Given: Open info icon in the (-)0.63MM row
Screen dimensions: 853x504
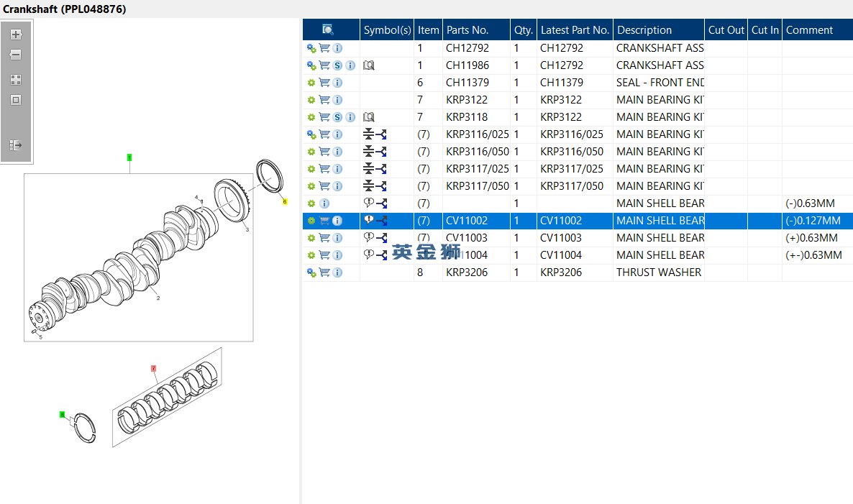Looking at the screenshot, I should 324,203.
